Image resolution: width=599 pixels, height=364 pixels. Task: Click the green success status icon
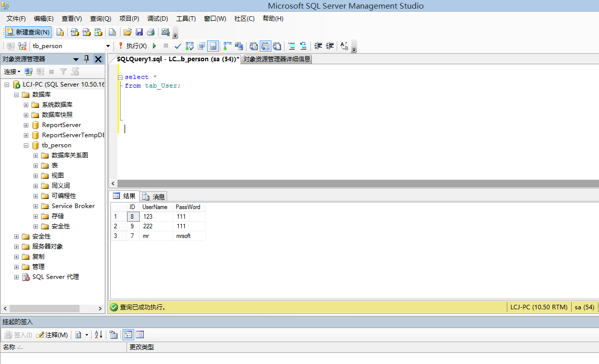pos(114,307)
